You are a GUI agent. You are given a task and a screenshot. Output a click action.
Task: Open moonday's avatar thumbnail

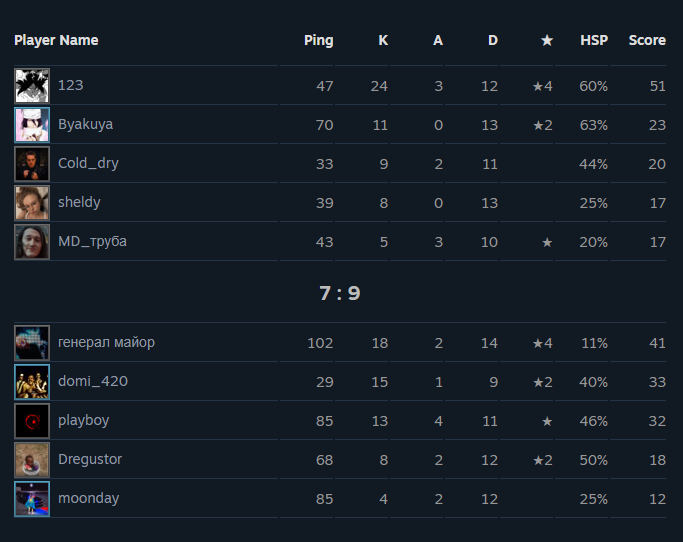[x=32, y=499]
